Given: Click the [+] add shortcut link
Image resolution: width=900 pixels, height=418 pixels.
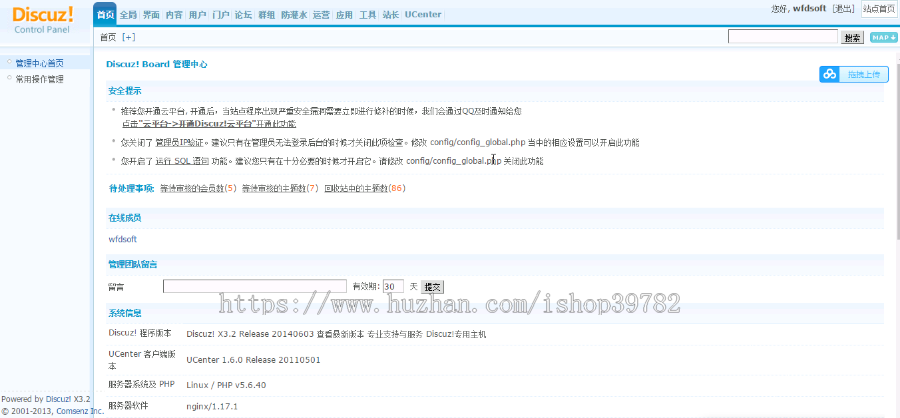Looking at the screenshot, I should (x=129, y=37).
